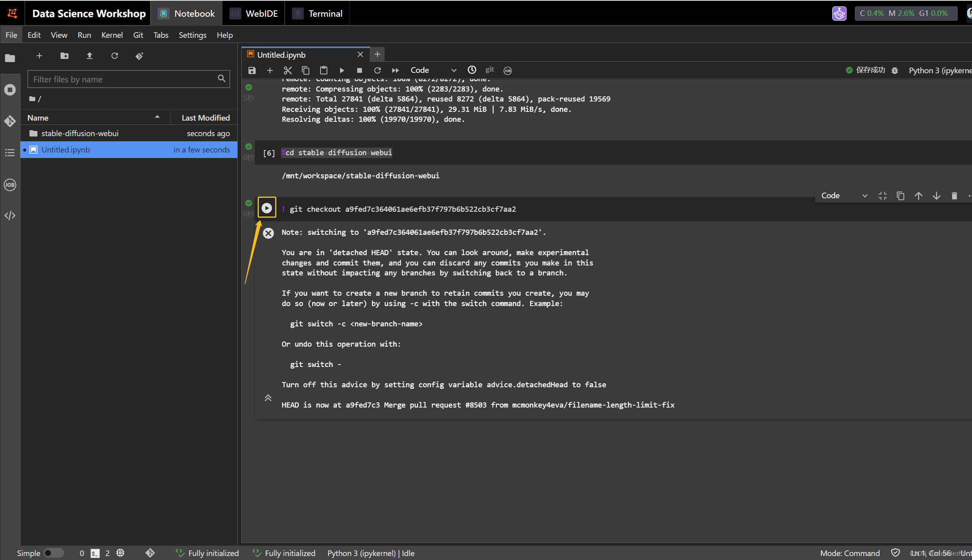The height and width of the screenshot is (560, 972).
Task: Open the JOB sidebar panel
Action: (10, 185)
